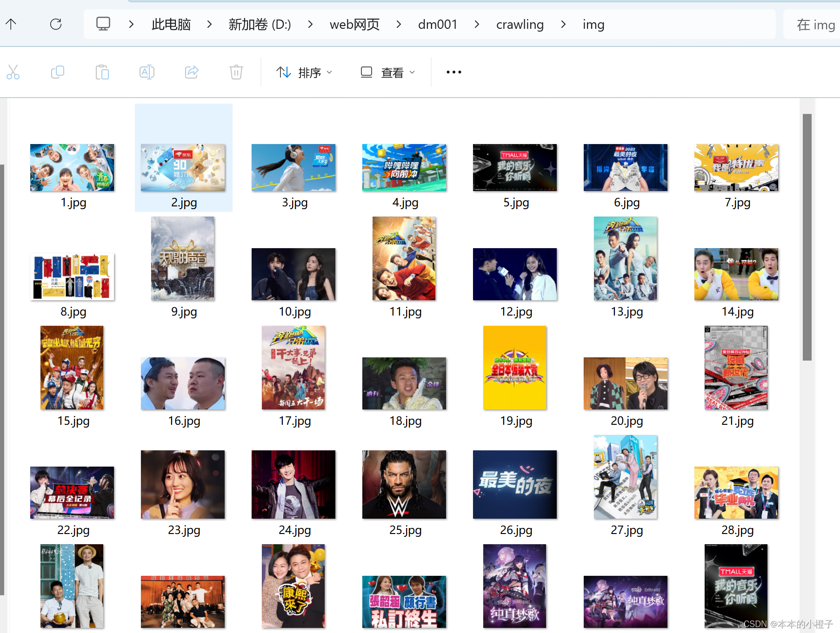Go to 此电脑 in breadcrumb

click(171, 24)
